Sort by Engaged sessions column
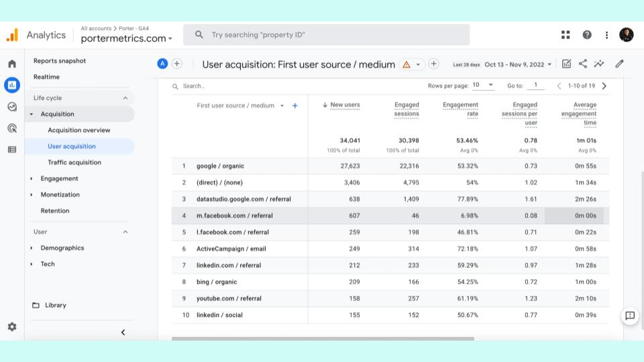Viewport: 644px width, 362px height. click(x=407, y=109)
